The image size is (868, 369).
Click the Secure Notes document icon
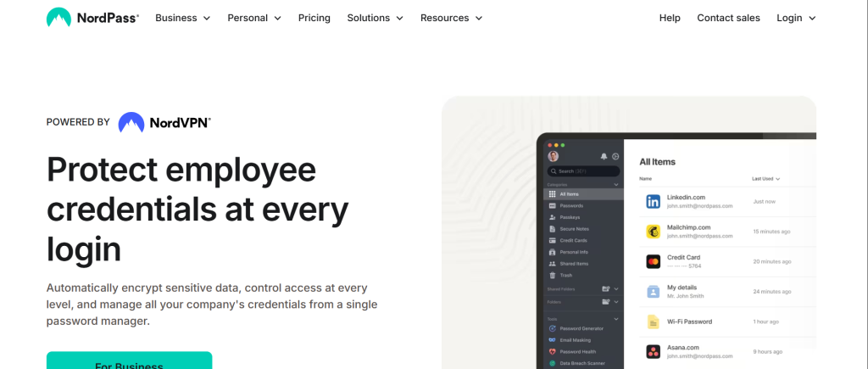click(x=552, y=229)
